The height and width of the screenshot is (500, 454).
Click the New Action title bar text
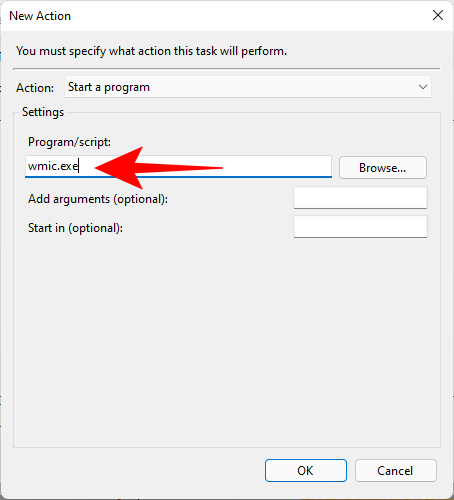(x=40, y=16)
